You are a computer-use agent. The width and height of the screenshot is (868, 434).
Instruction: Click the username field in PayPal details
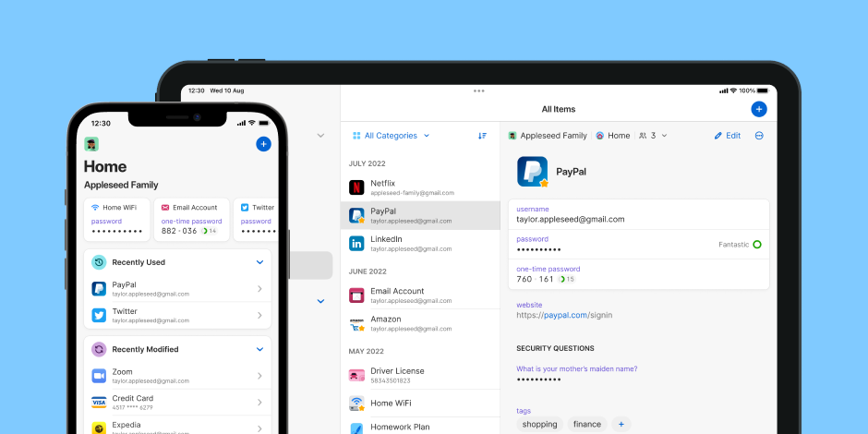pos(639,214)
